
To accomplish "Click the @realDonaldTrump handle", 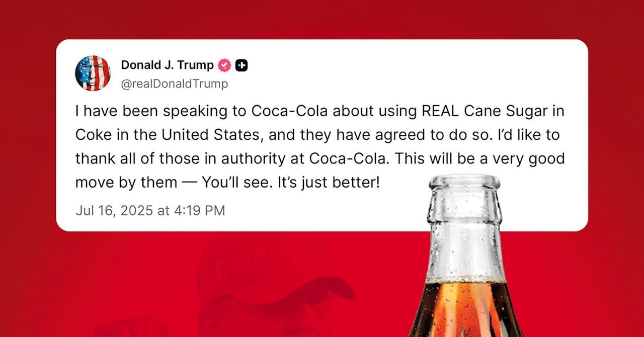I will click(174, 83).
